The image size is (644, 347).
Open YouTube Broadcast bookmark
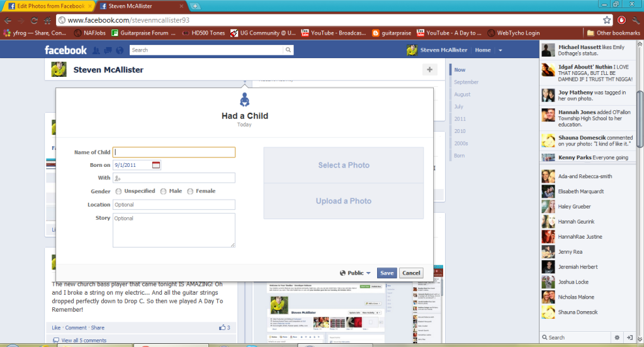(x=334, y=33)
